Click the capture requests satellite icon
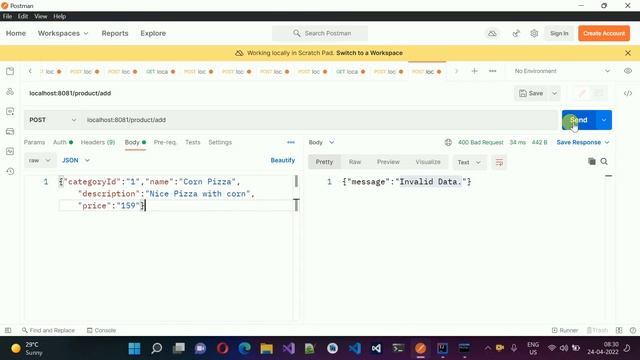The image size is (640, 360). point(516,33)
